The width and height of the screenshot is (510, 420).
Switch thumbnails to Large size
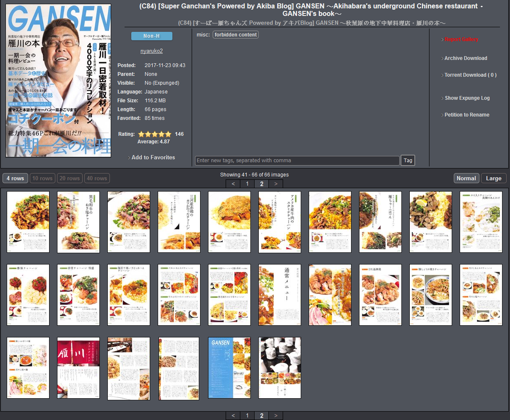[x=493, y=178]
